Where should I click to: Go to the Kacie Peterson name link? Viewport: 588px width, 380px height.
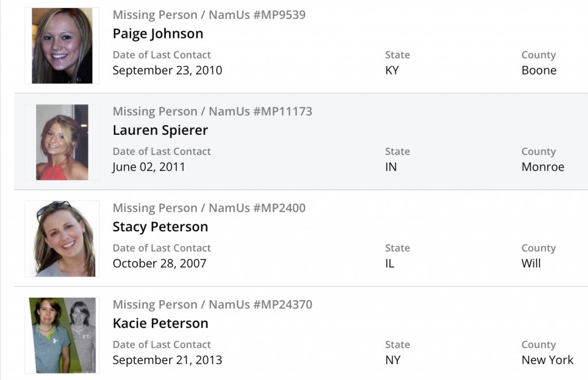160,323
